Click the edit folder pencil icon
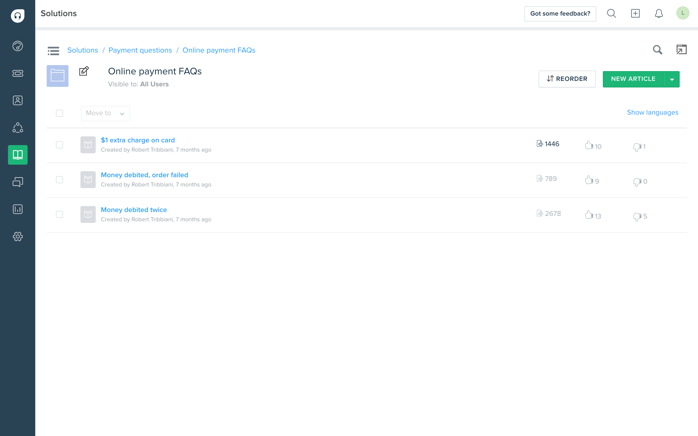This screenshot has width=698, height=436. tap(84, 71)
